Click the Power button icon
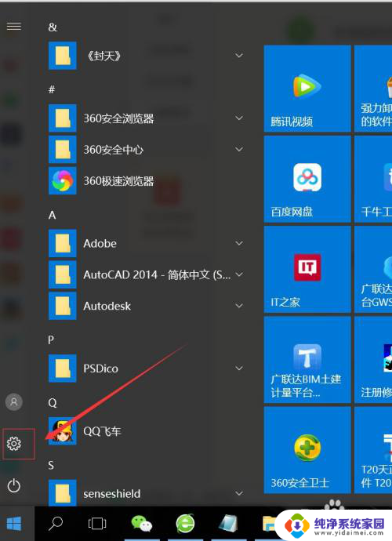392x541 pixels. pos(14,486)
